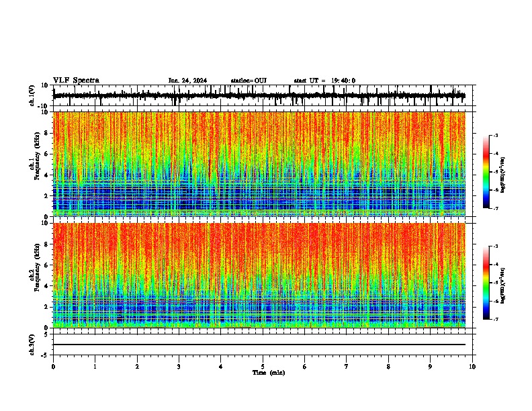The height and width of the screenshot is (411, 532).
Task: Click the 'Time (min)' x-axis label
Action: tap(269, 373)
